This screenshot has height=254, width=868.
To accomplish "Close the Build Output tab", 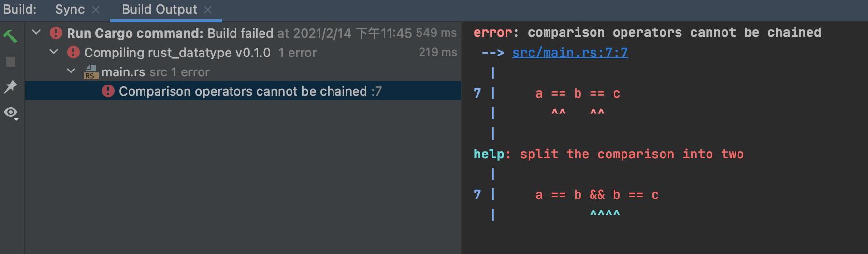I will click(208, 10).
